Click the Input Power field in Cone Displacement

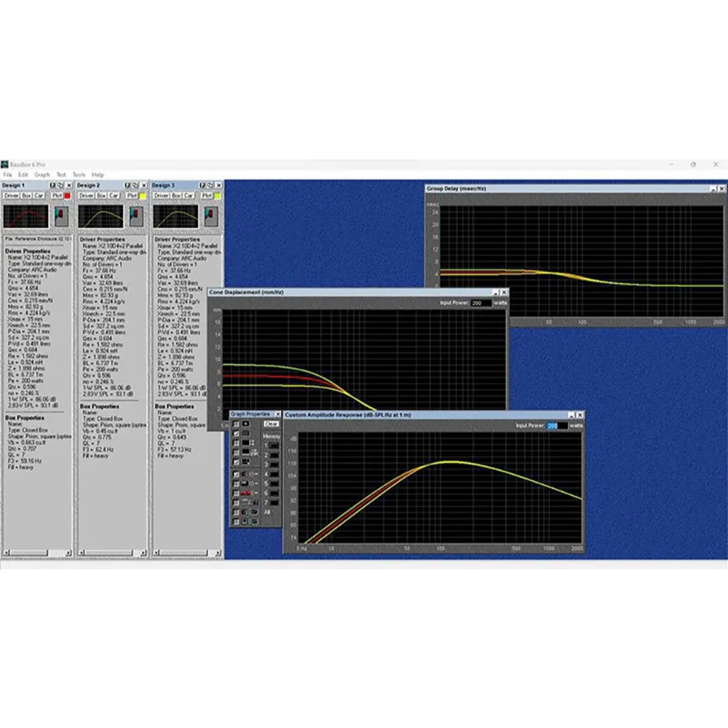tap(480, 302)
